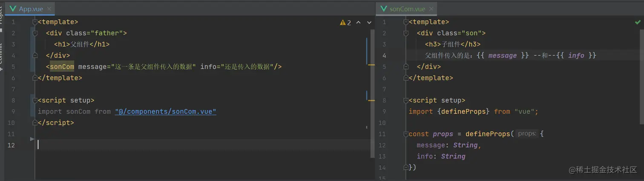Viewport: 644px width, 181px height.
Task: Collapse the div class="son" block
Action: (x=406, y=33)
